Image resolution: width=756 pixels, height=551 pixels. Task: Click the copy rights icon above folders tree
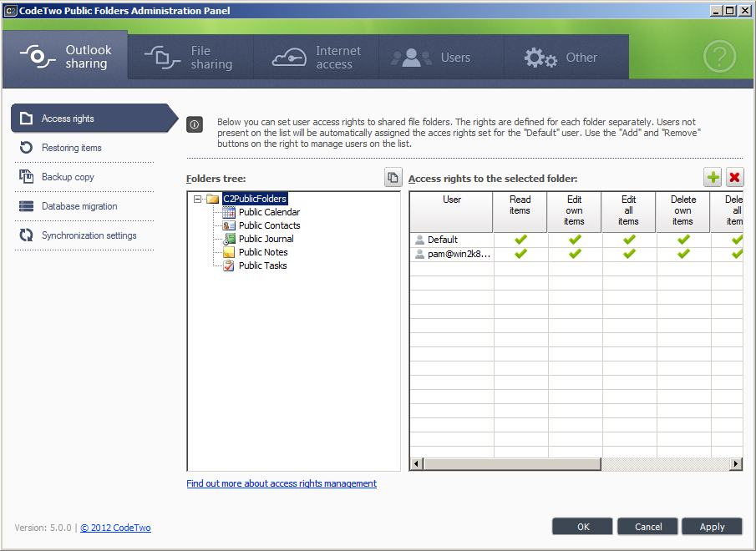click(393, 177)
